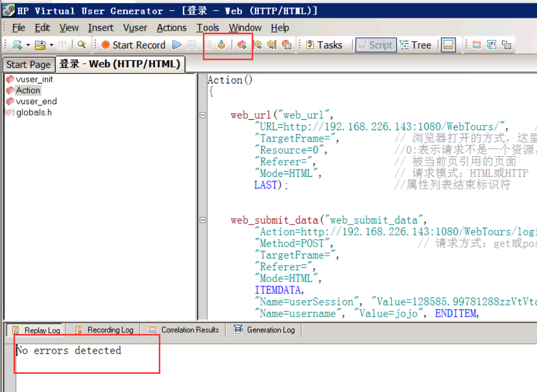Click the Start Record button
537x392 pixels.
[133, 45]
